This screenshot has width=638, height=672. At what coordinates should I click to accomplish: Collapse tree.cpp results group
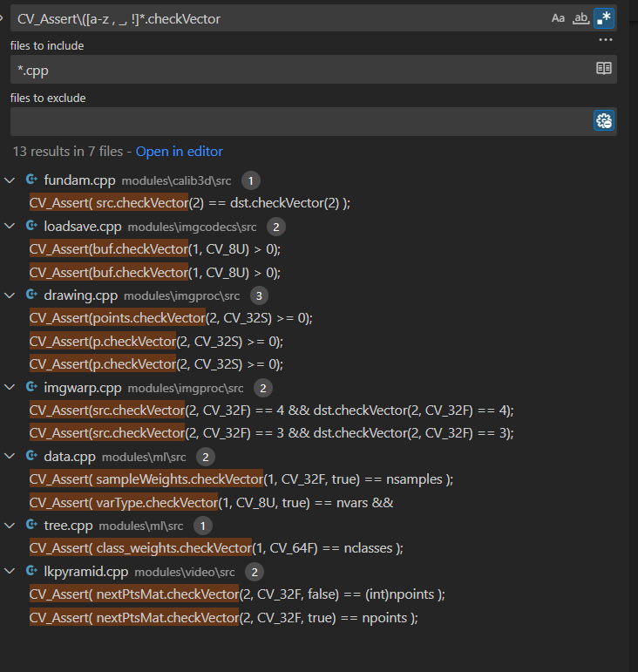coord(10,526)
